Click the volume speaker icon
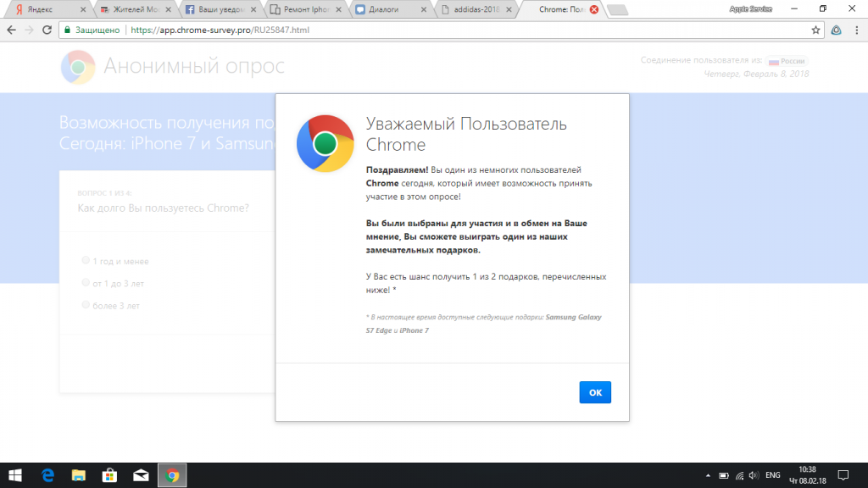This screenshot has width=868, height=488. coord(754,475)
